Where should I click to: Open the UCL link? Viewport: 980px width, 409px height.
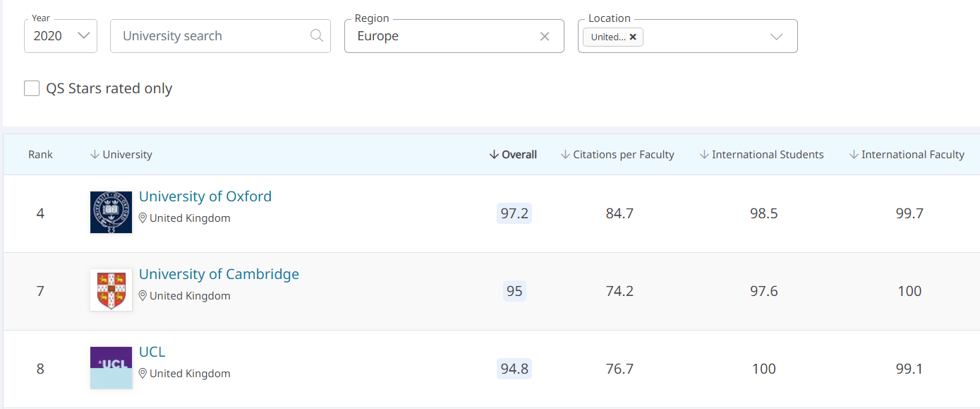click(x=152, y=352)
